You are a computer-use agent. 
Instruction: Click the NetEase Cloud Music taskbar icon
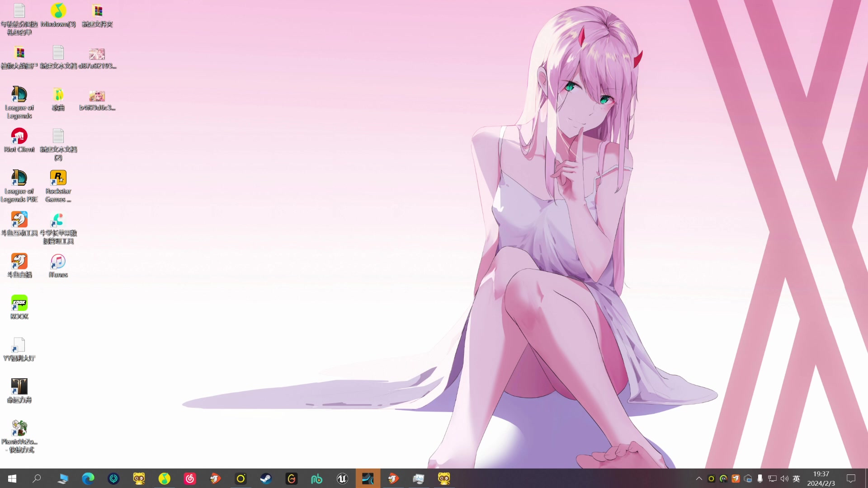click(x=190, y=479)
